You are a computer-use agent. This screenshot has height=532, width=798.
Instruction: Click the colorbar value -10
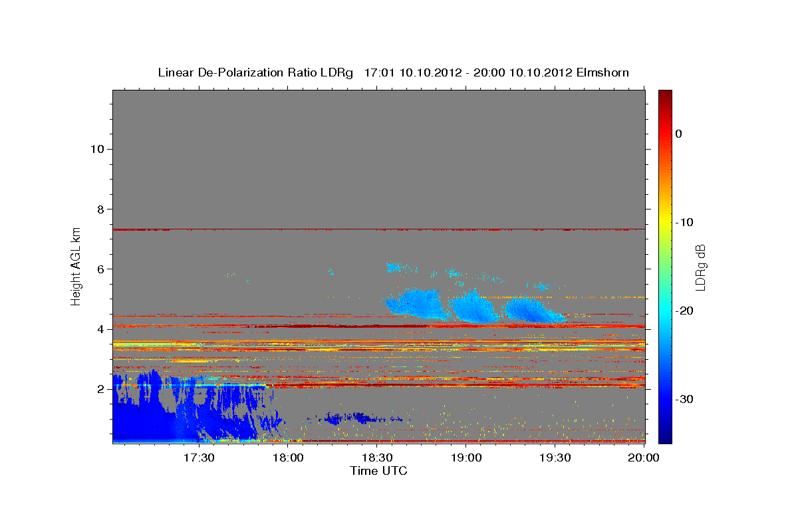pos(685,222)
